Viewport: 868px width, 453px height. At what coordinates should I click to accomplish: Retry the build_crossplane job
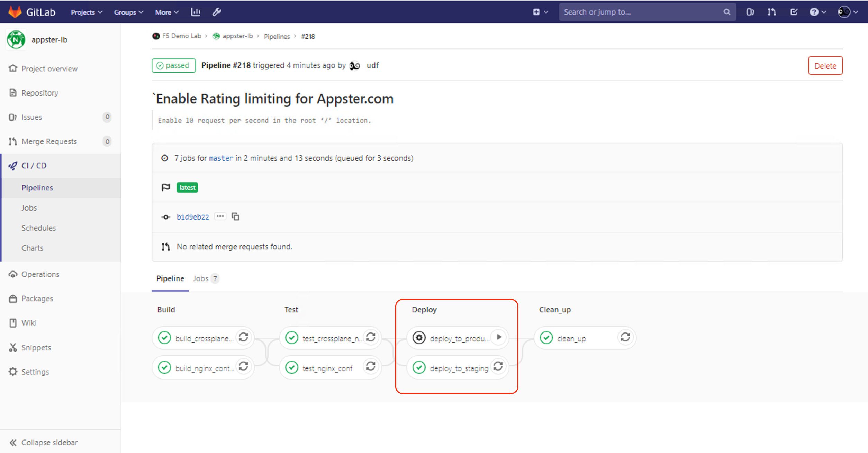pos(244,337)
